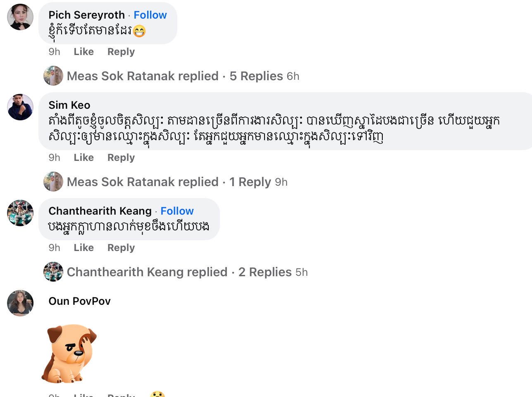Click small Meas Sok Ratanak avatar beside 5 Replies
Image resolution: width=532 pixels, height=397 pixels.
[53, 76]
